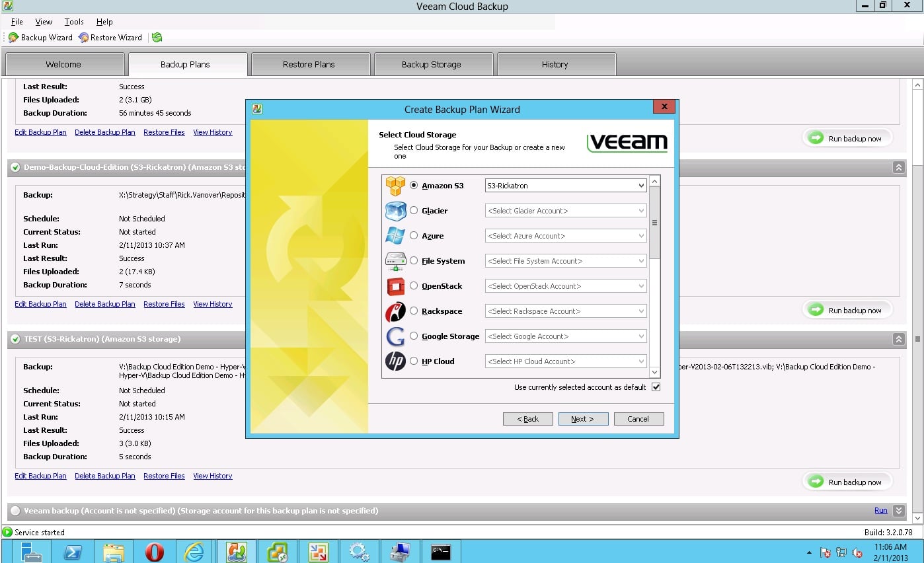This screenshot has width=924, height=563.
Task: Open the View menu
Action: pos(44,22)
